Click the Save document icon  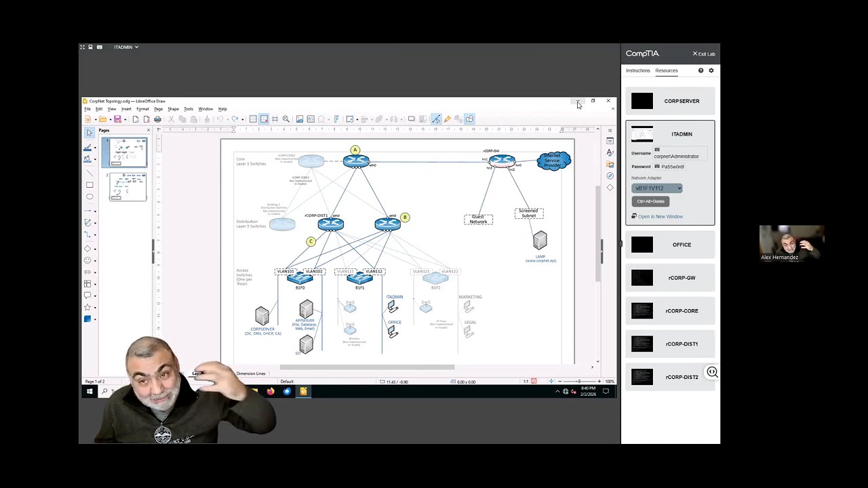[117, 119]
